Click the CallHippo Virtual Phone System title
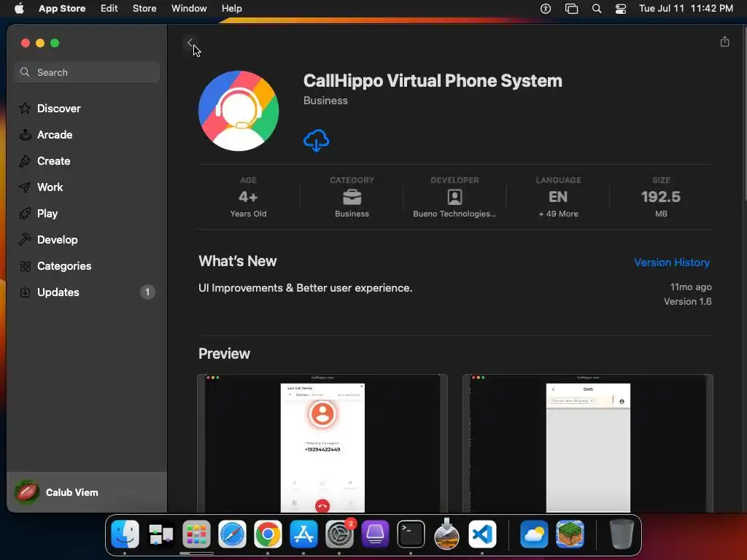747x560 pixels. coord(433,80)
